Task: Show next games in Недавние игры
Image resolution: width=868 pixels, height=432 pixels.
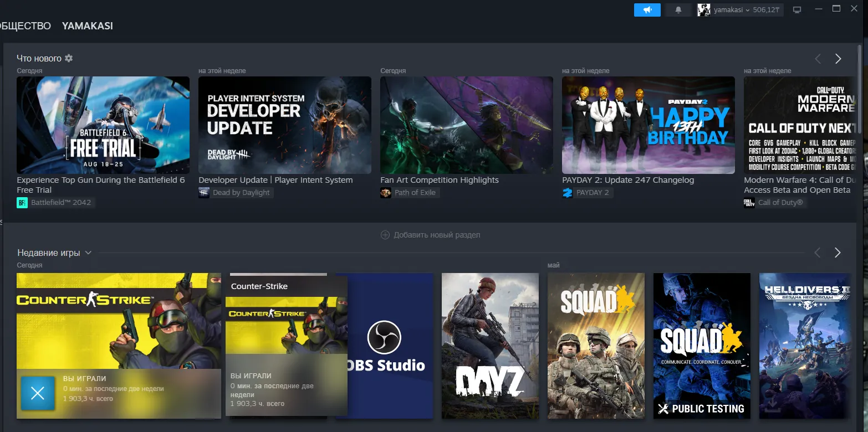Action: pyautogui.click(x=838, y=253)
